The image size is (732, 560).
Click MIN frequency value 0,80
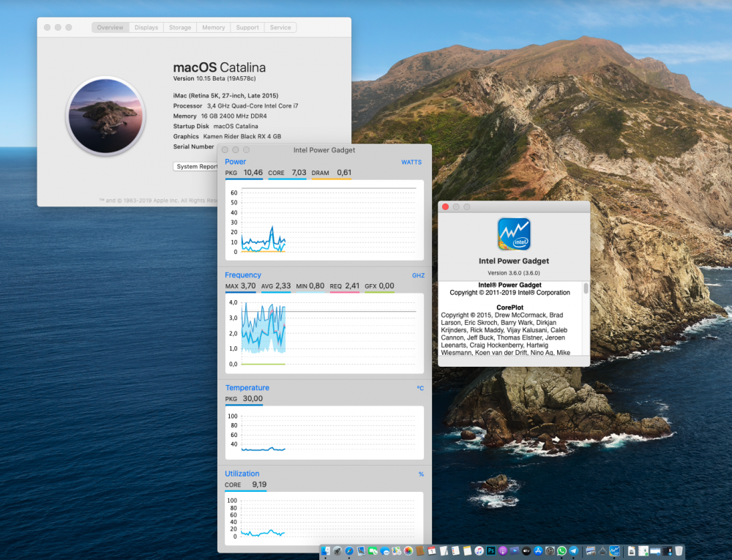[316, 285]
